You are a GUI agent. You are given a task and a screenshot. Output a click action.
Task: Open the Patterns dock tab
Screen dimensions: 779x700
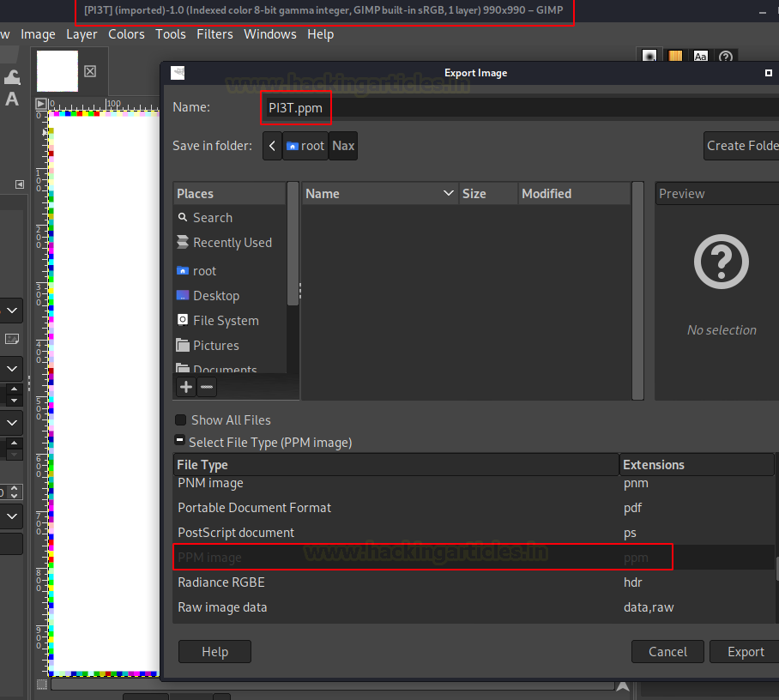(675, 57)
